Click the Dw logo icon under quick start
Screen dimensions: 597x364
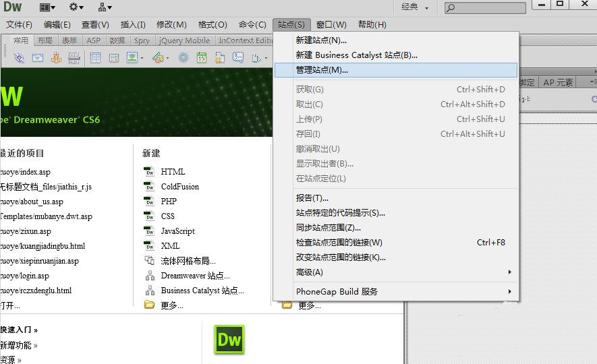[x=229, y=340]
